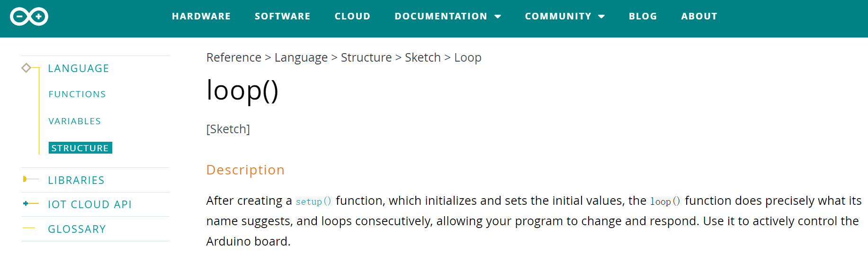868x256 pixels.
Task: Click Sketch in the breadcrumb trail
Action: click(423, 57)
